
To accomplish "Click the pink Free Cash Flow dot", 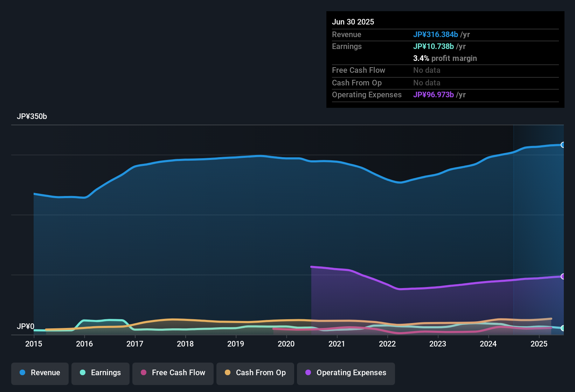I will click(x=143, y=373).
